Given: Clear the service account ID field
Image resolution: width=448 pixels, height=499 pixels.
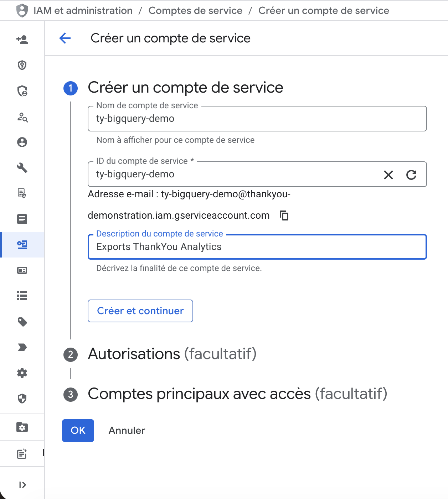Looking at the screenshot, I should tap(388, 175).
